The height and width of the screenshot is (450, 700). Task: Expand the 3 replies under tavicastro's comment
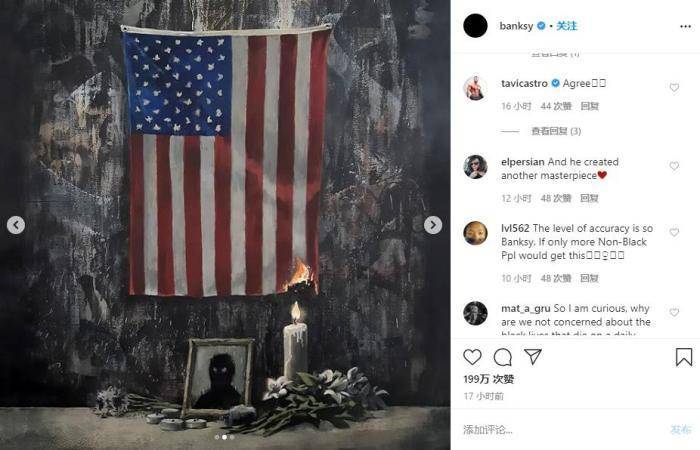pos(556,131)
